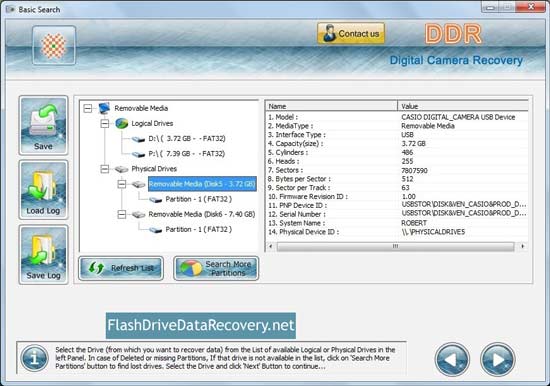
Task: Click the checkered Basic Search icon
Action: click(x=54, y=45)
